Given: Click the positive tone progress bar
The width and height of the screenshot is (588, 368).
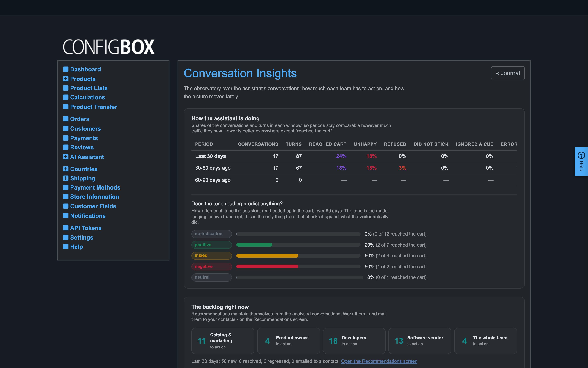Looking at the screenshot, I should click(298, 245).
